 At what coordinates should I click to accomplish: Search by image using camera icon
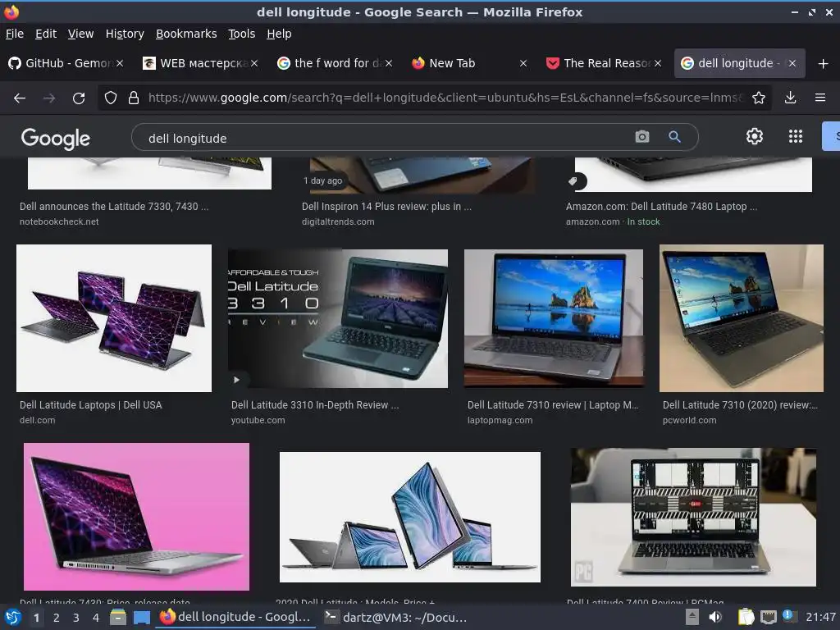click(x=641, y=137)
